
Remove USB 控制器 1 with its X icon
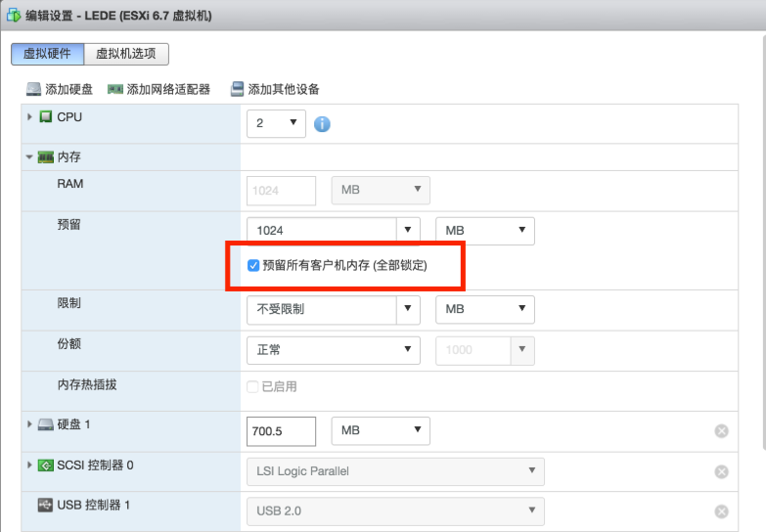pos(722,511)
